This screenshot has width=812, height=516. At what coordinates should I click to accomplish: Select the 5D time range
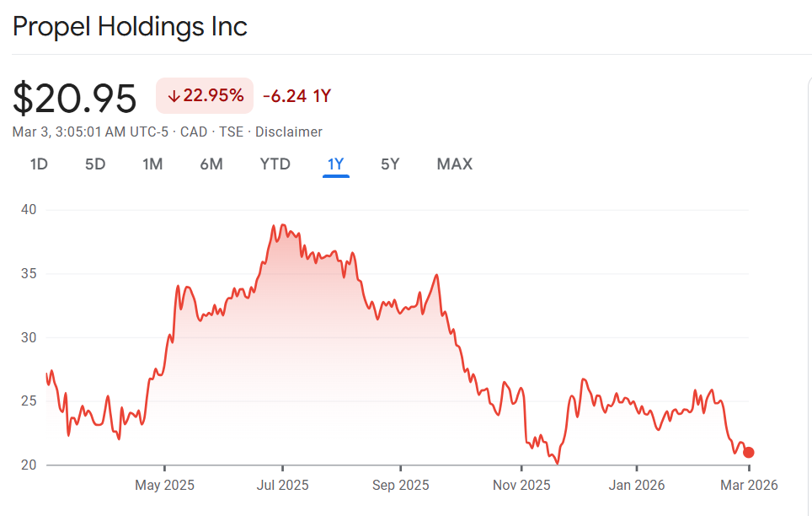(95, 164)
